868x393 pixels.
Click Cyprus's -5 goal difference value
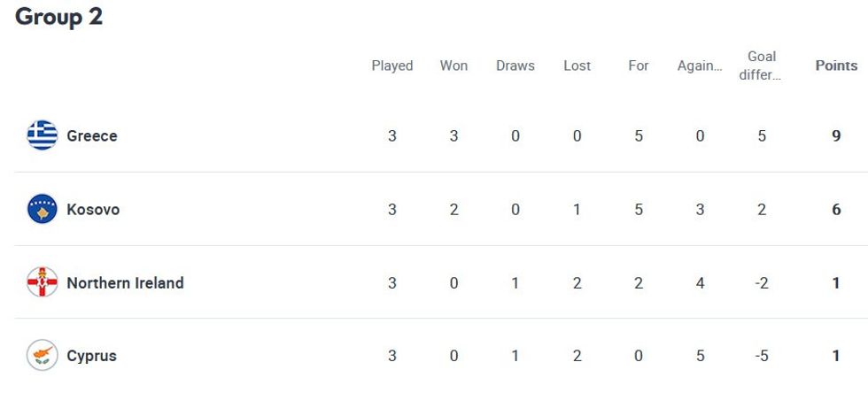tap(762, 356)
